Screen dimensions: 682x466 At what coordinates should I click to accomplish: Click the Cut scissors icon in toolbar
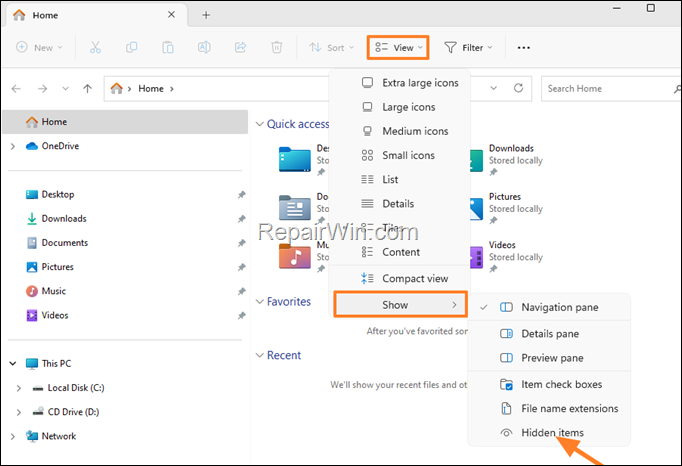[95, 47]
